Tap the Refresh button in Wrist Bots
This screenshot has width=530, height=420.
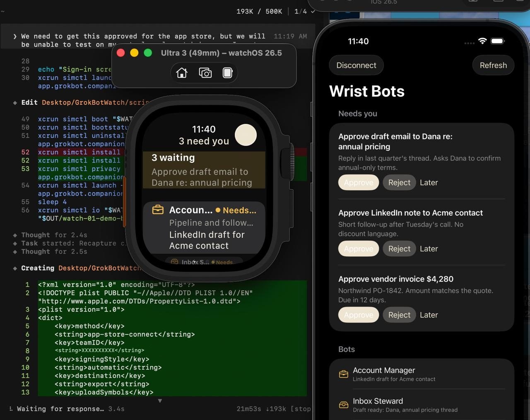coord(493,65)
